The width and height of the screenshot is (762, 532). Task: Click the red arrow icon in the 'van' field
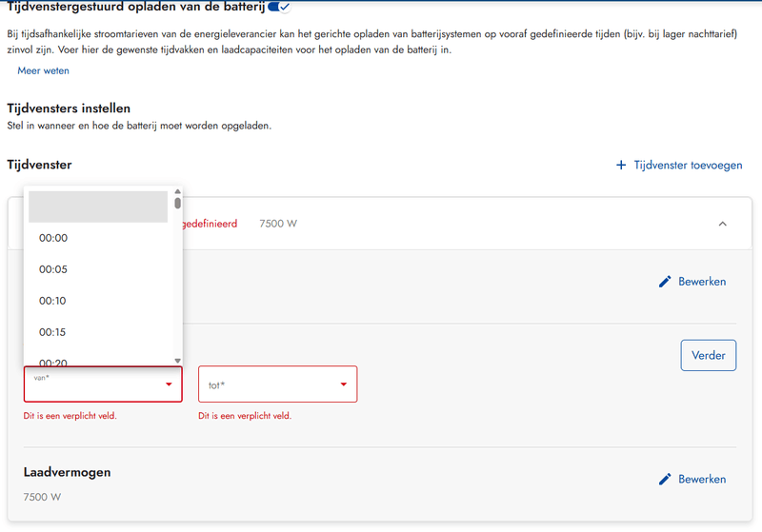tap(169, 384)
